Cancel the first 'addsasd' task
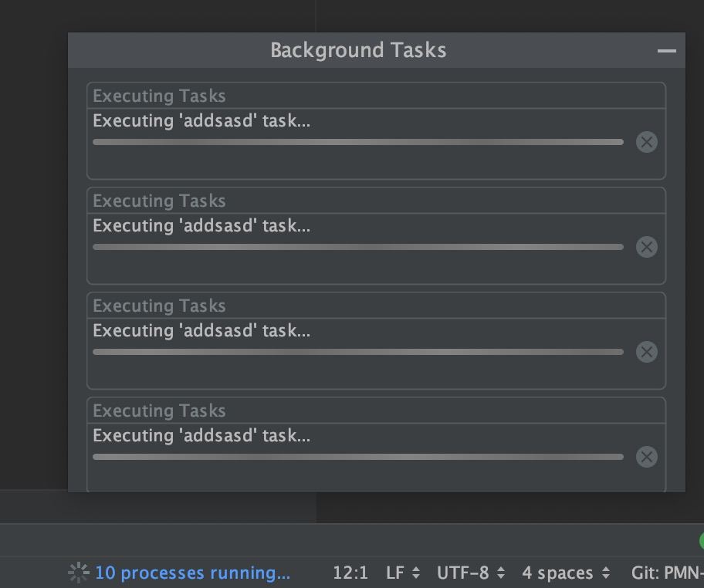Image resolution: width=704 pixels, height=588 pixels. 647,142
